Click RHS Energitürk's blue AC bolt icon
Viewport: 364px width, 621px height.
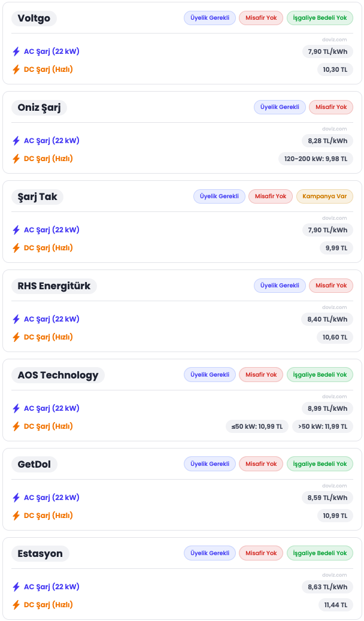(16, 319)
